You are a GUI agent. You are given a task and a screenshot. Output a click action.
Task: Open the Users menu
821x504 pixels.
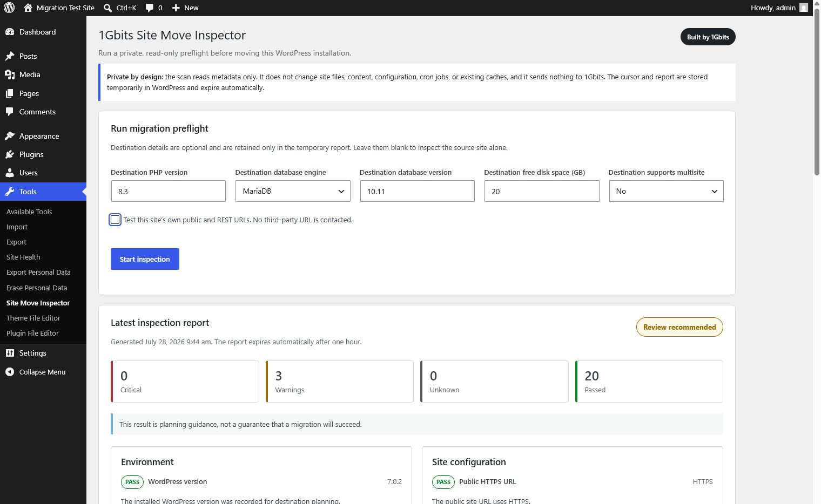(x=43, y=173)
